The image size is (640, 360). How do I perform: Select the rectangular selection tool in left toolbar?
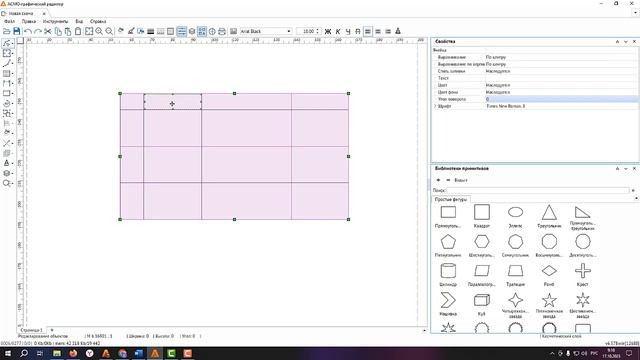[7, 53]
